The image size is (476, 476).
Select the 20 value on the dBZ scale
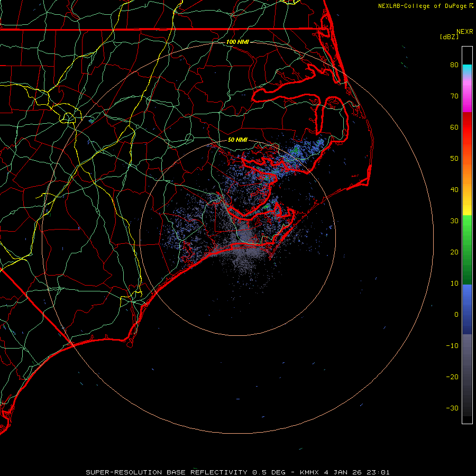(x=454, y=252)
